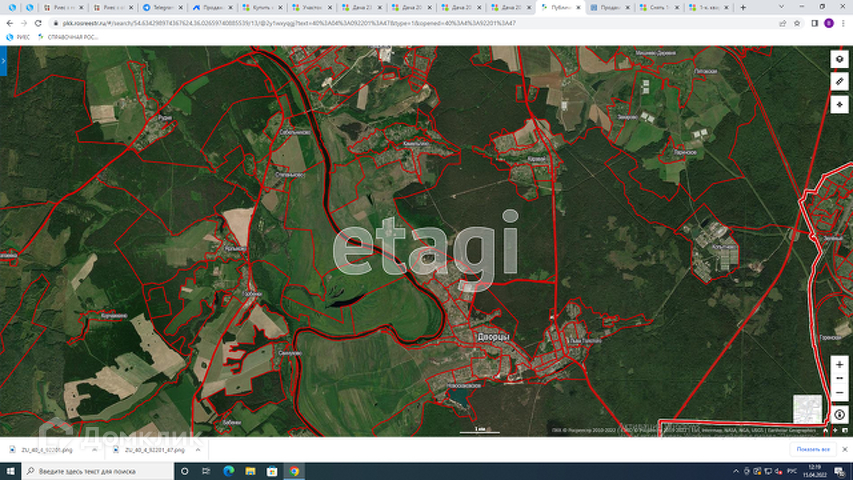Bookmark this page with the star
Viewport: 853px width, 480px height.
(x=797, y=23)
